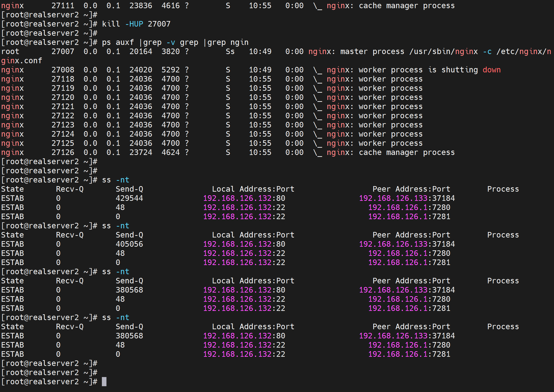Click the Send-Q value 405056

pyautogui.click(x=129, y=244)
